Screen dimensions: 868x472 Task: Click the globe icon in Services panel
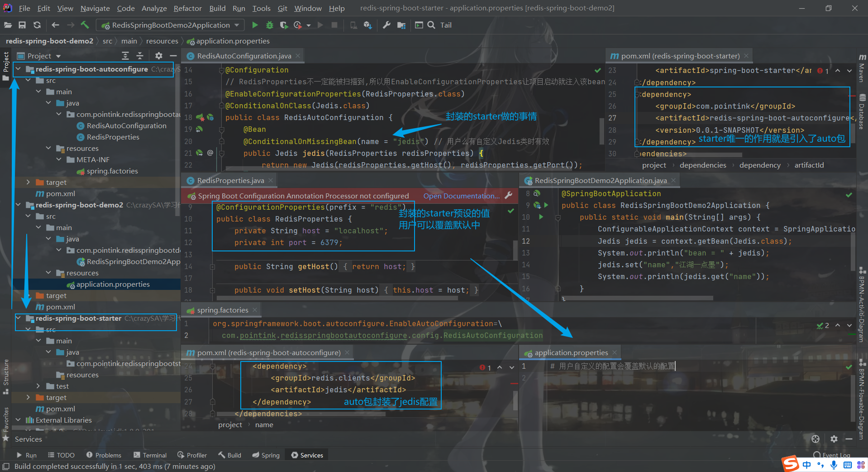point(816,438)
